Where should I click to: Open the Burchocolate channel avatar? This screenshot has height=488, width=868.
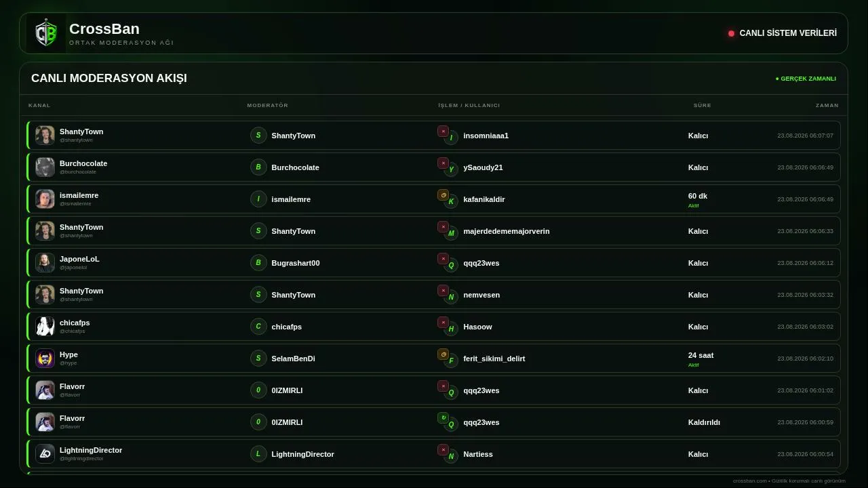[45, 167]
